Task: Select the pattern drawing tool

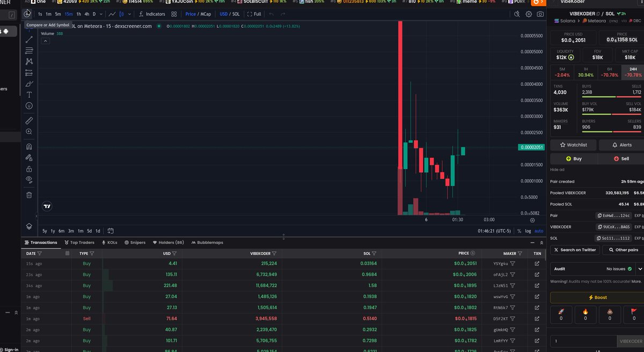Action: click(29, 62)
